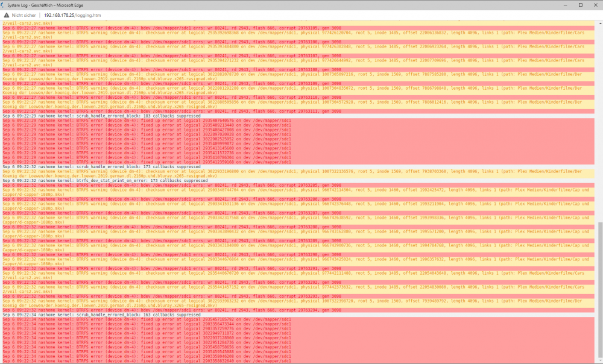
Task: Click checksum warning at logical 2935393484800
Action: (x=298, y=49)
